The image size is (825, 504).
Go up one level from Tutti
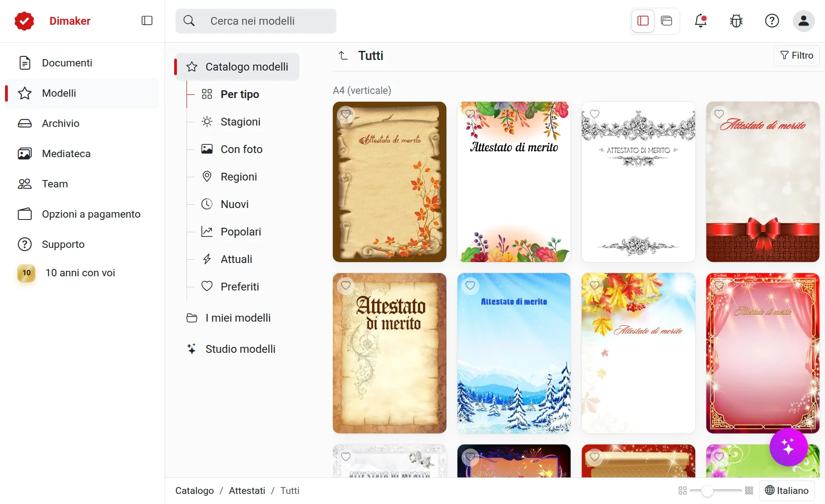coord(343,56)
